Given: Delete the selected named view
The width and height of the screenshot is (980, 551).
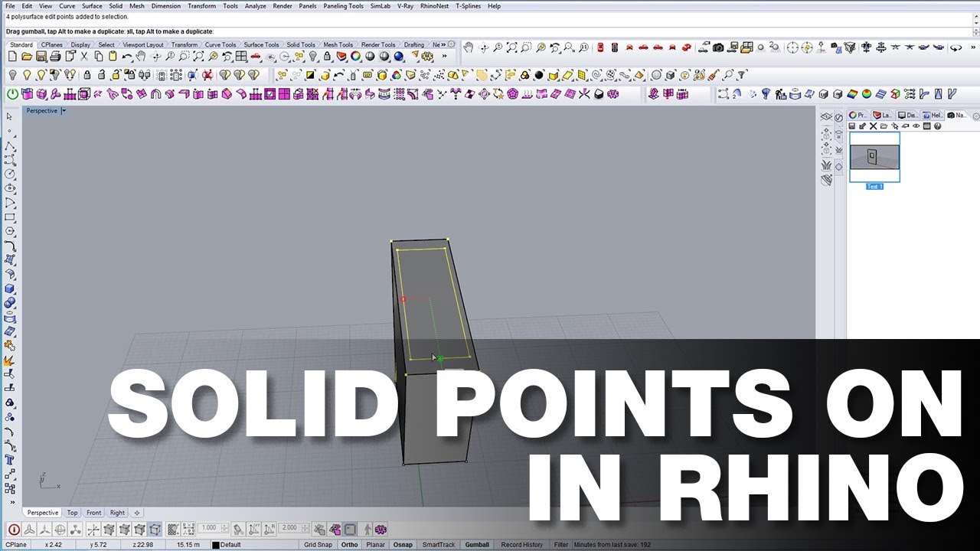Looking at the screenshot, I should point(873,126).
